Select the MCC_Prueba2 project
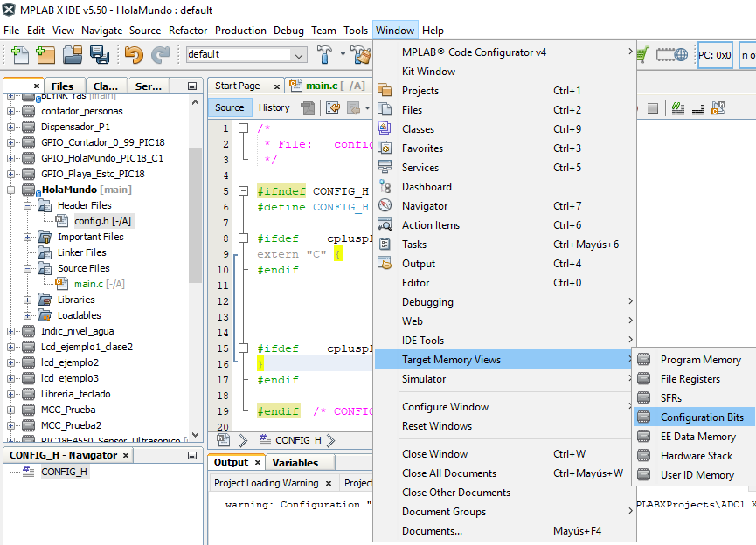Image resolution: width=756 pixels, height=545 pixels. 71,425
